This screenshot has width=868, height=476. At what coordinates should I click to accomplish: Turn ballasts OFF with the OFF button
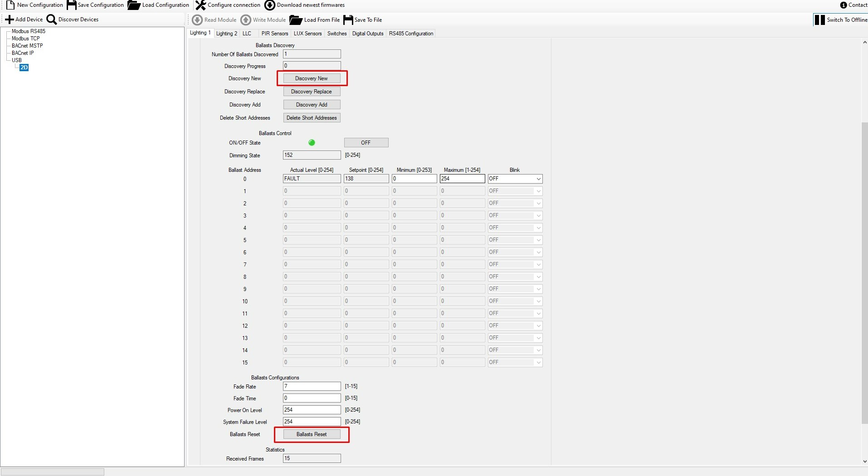(366, 143)
